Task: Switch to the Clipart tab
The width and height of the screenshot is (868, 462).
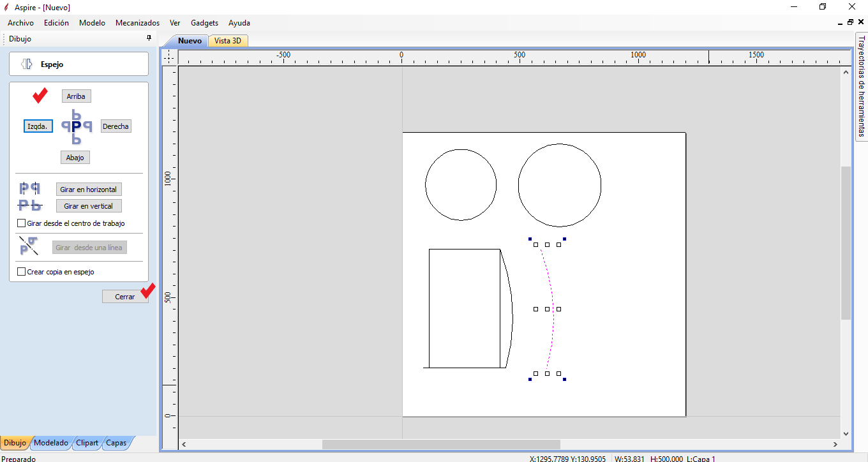Action: [x=87, y=443]
